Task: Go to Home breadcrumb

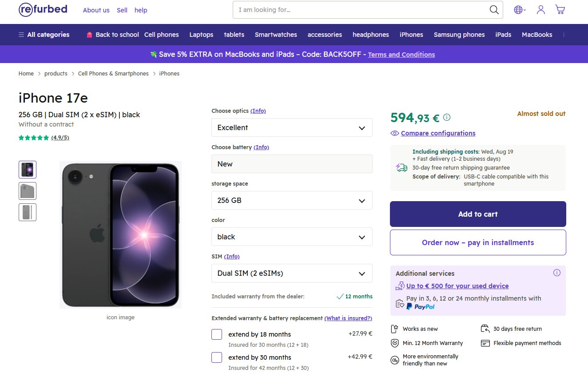Action: pos(26,74)
